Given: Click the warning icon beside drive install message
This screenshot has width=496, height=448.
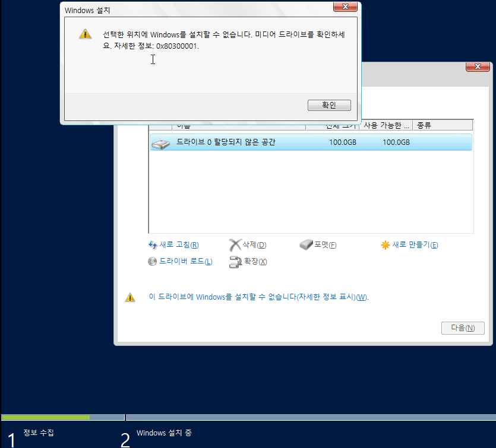Looking at the screenshot, I should click(130, 297).
